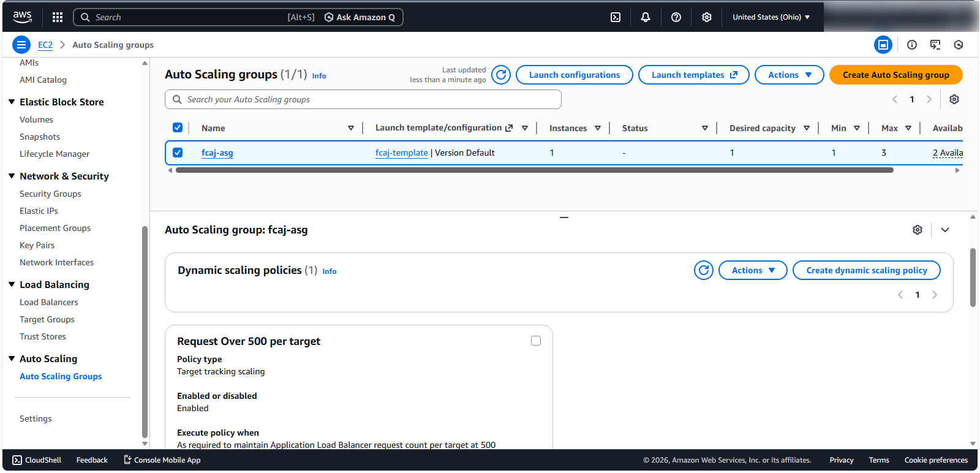Open Cookie preferences in the footer
Screen dimensions: 980x473
pos(936,460)
